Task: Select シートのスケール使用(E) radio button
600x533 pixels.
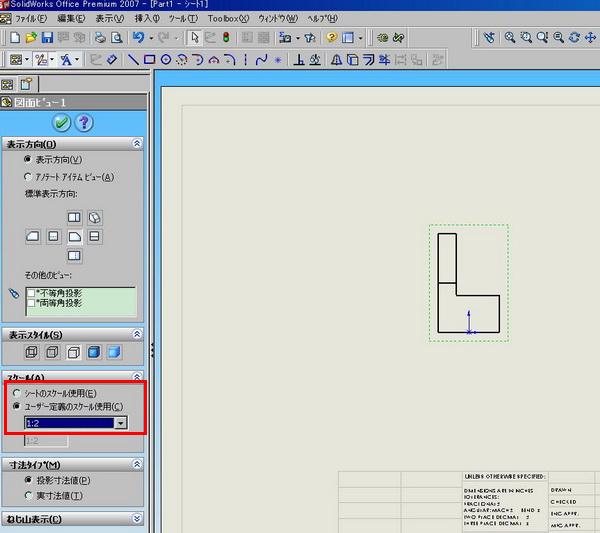Action: click(x=16, y=393)
